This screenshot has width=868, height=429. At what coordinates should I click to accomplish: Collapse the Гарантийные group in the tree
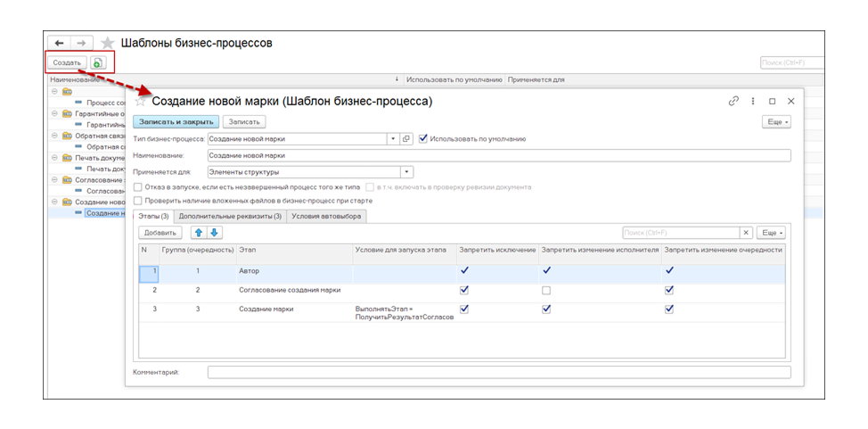54,113
